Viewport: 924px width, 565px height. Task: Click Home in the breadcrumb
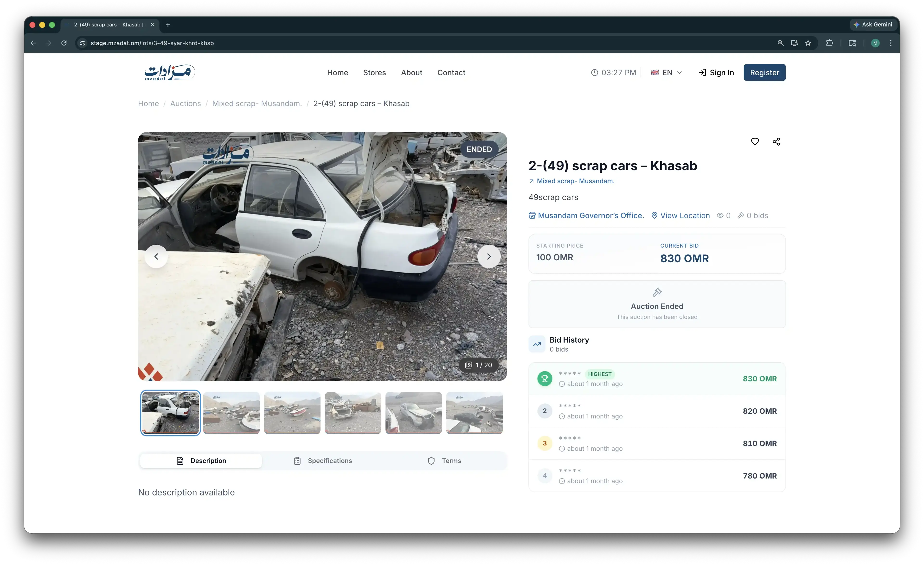(x=148, y=103)
